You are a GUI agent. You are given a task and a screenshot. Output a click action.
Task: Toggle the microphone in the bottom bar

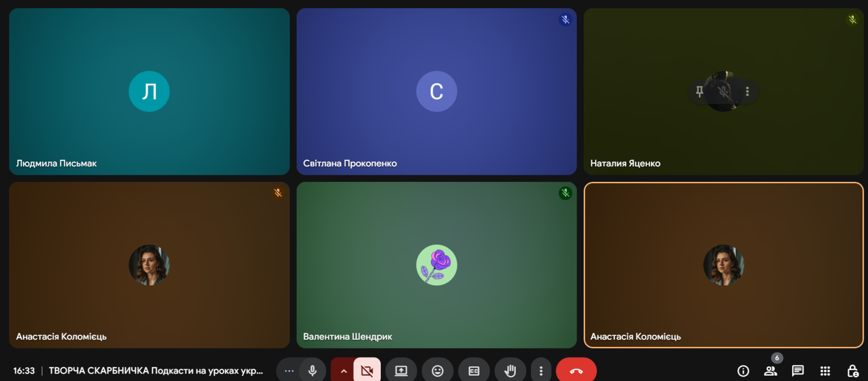click(312, 371)
